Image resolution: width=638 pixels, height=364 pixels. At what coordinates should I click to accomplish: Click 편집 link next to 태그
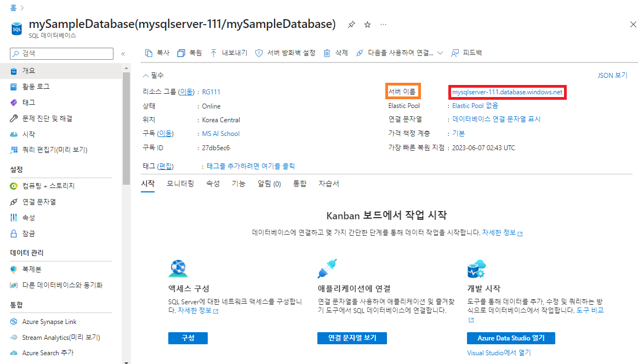166,166
